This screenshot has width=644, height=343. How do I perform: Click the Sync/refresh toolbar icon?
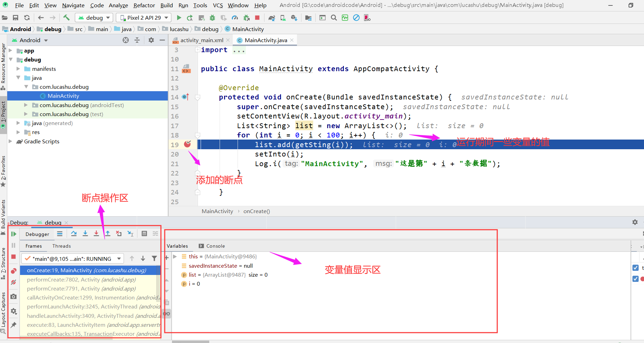coord(27,18)
